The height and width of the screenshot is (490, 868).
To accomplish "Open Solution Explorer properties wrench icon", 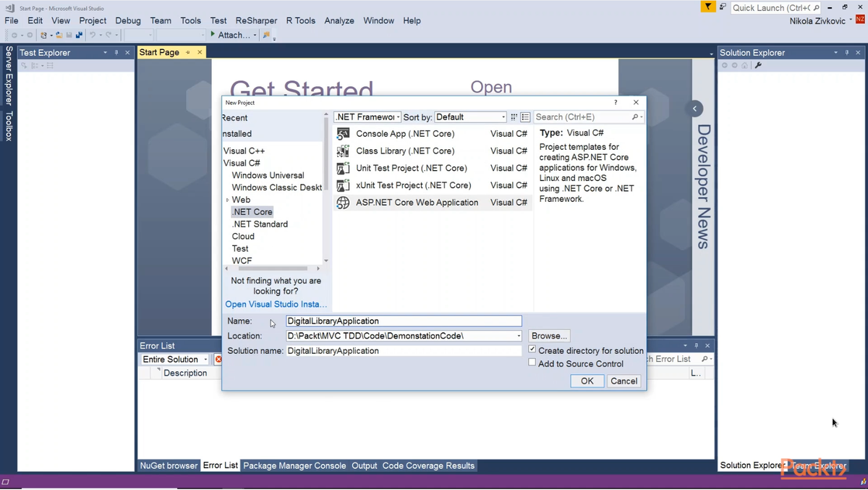I will click(x=758, y=66).
